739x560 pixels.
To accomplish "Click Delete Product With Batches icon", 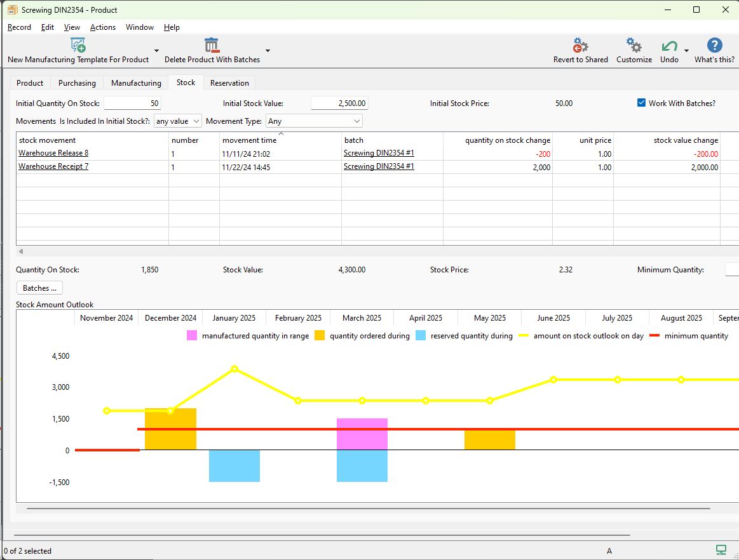I will [x=212, y=46].
